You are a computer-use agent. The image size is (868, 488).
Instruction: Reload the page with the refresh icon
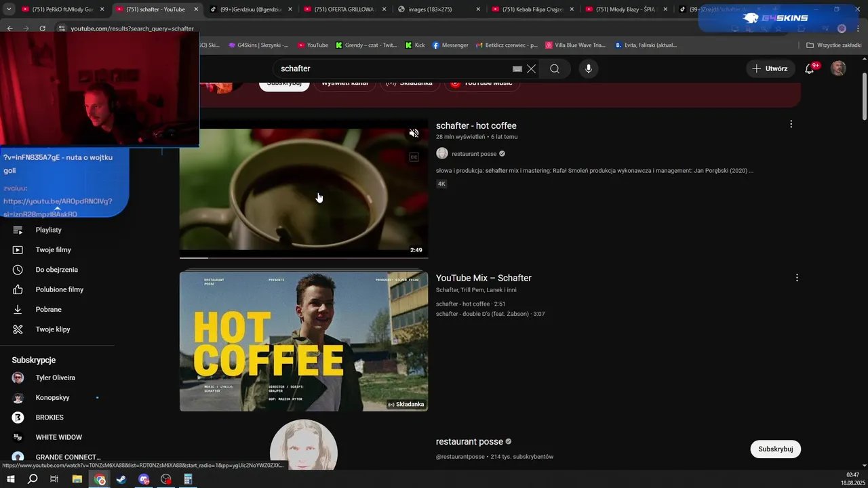click(43, 28)
